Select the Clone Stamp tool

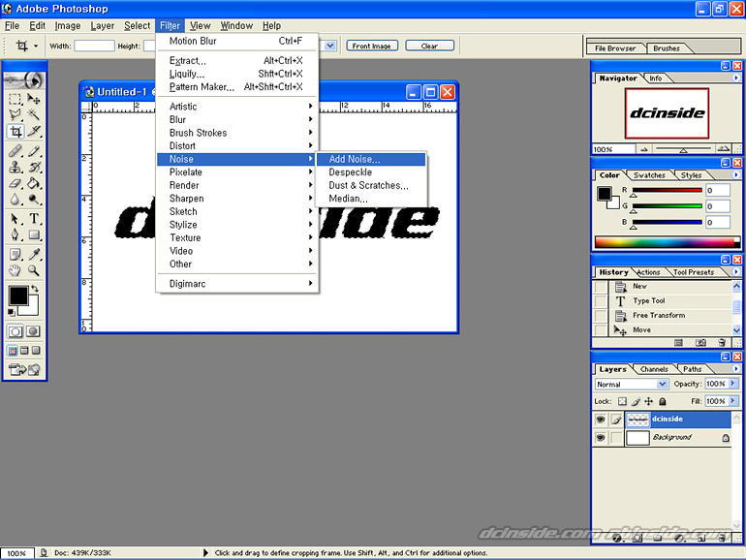coord(15,168)
